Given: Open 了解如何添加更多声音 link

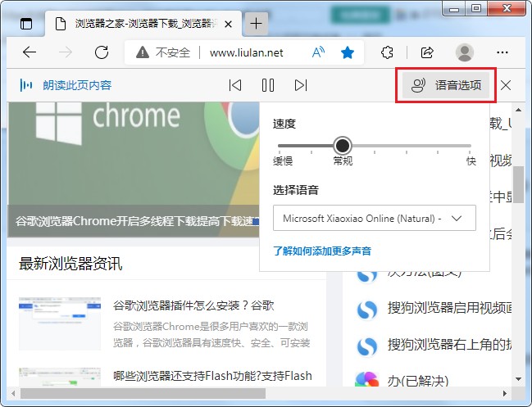Looking at the screenshot, I should [x=321, y=251].
